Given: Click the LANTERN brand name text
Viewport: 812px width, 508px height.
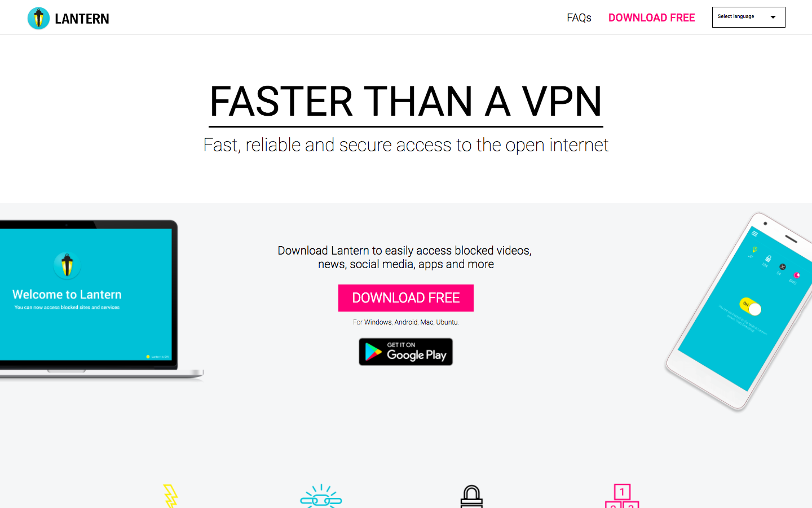Looking at the screenshot, I should [x=82, y=19].
